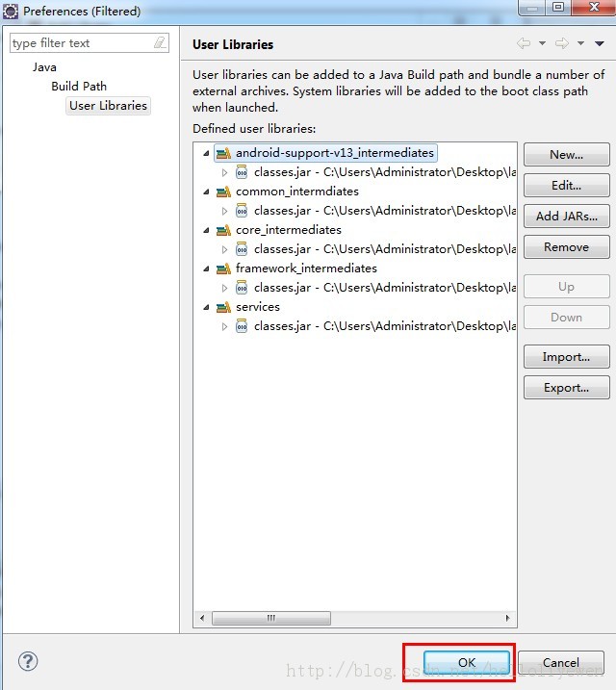Click the Cancel button
The width and height of the screenshot is (616, 690).
561,662
